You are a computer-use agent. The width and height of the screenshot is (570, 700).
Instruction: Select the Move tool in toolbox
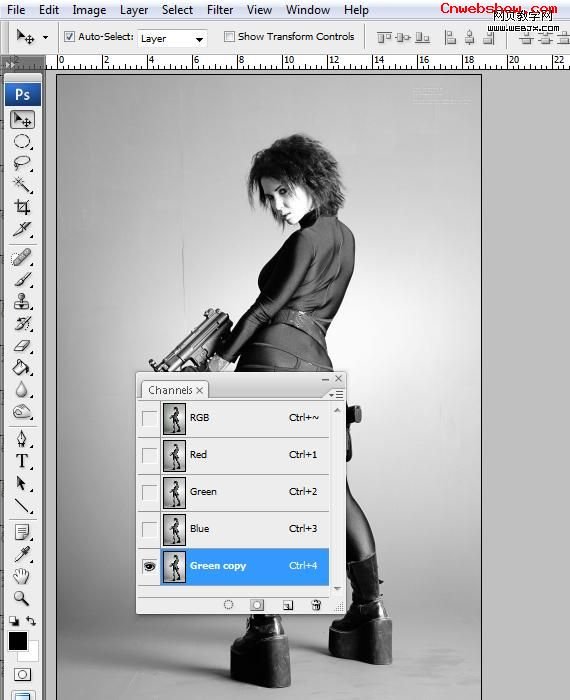coord(22,120)
